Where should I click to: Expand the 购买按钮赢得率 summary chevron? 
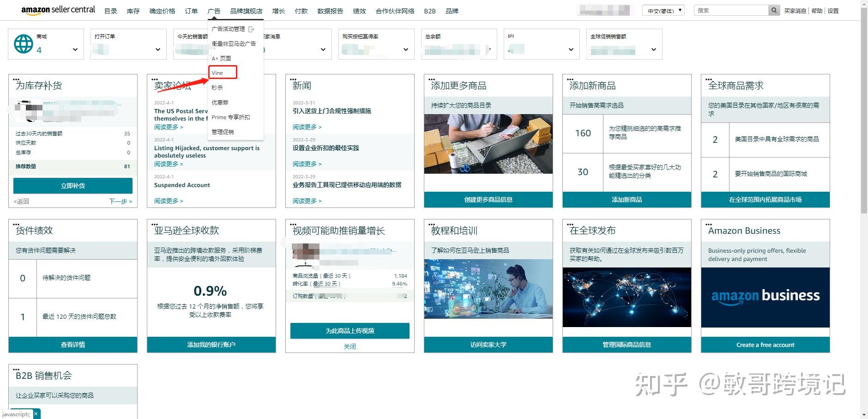click(406, 49)
